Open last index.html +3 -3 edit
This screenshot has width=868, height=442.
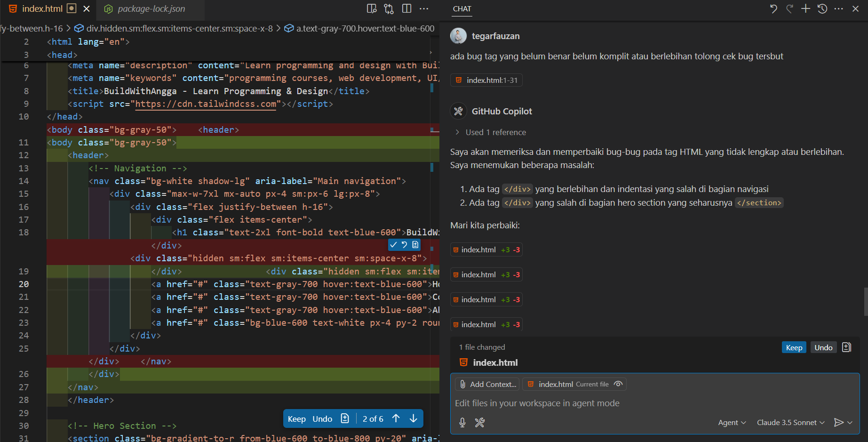486,324
